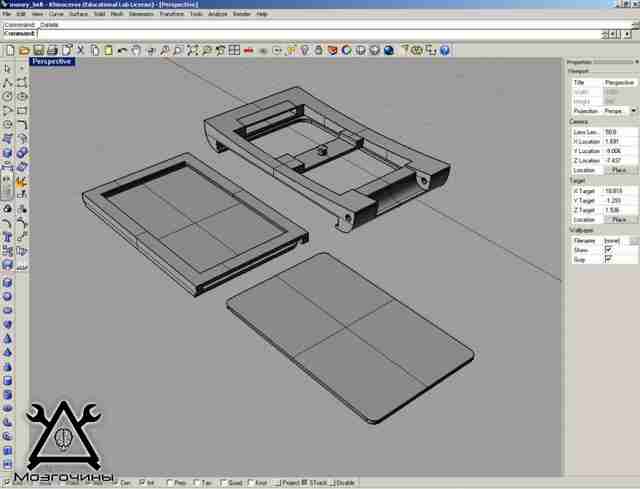Open the Surface menu
Image resolution: width=640 pixels, height=489 pixels.
click(x=78, y=14)
